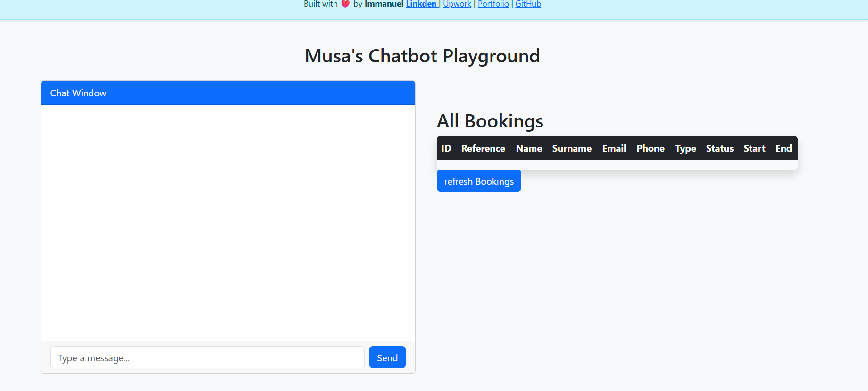Click the Type column header

[685, 148]
